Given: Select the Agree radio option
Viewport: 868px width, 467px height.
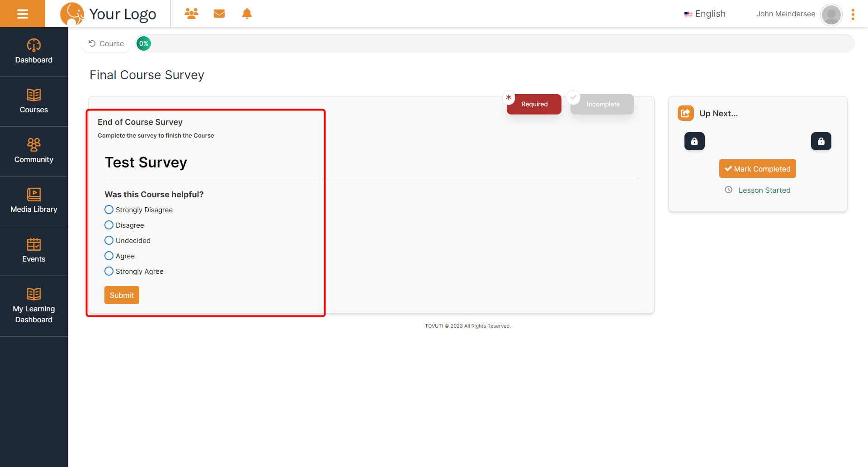Looking at the screenshot, I should [109, 256].
